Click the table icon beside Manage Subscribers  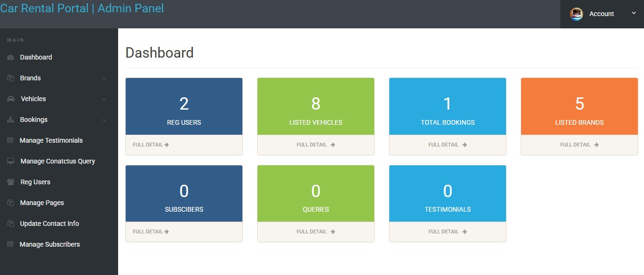[10, 244]
